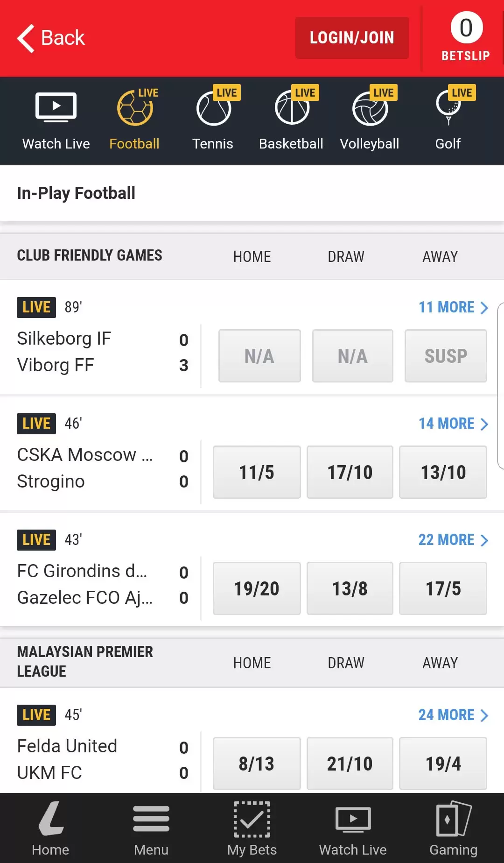This screenshot has height=863, width=504.
Task: Expand 24 MORE markets for Felda United
Action: pyautogui.click(x=453, y=715)
